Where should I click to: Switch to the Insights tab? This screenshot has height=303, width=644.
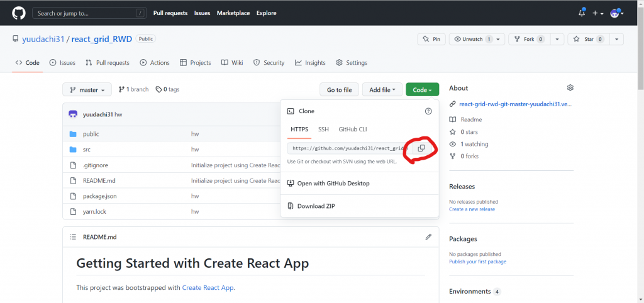(x=310, y=63)
